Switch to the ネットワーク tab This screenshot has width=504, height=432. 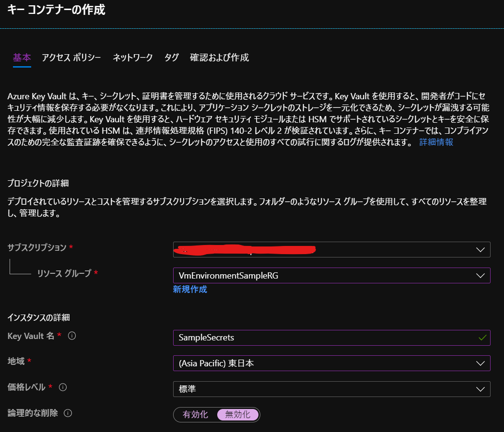point(132,58)
